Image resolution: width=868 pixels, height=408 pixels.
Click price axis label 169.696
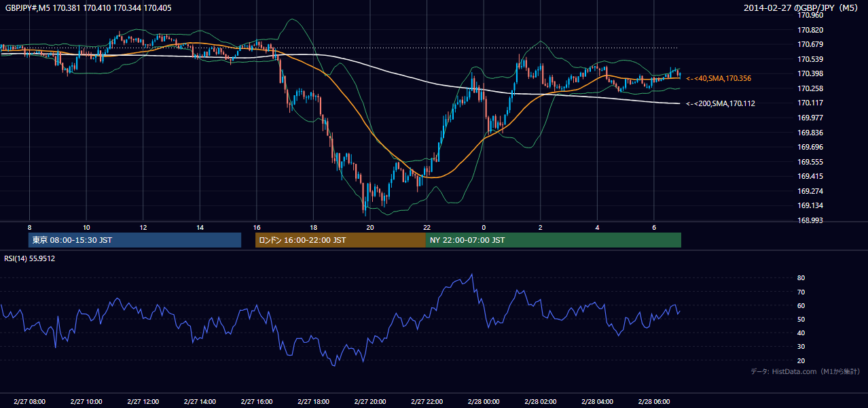(x=810, y=147)
